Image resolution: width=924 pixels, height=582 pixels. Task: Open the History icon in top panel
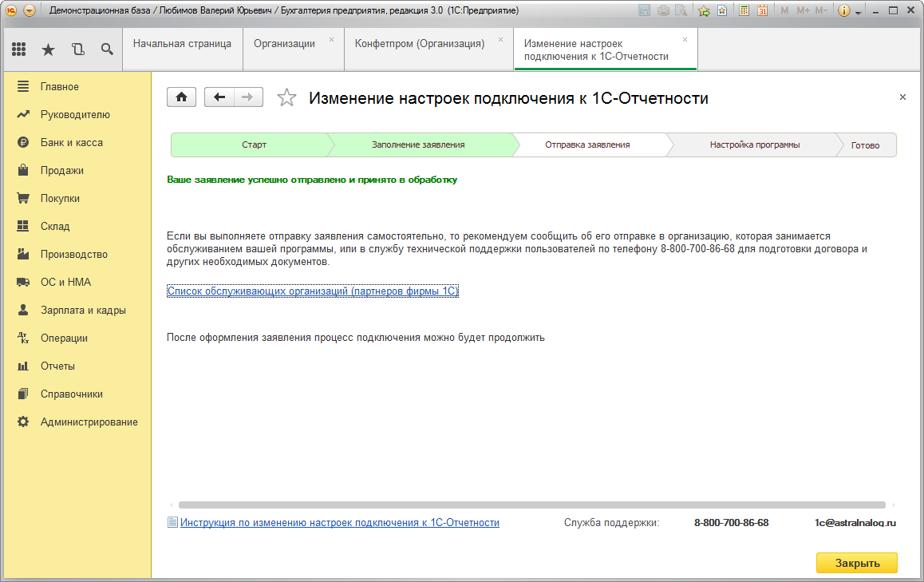click(x=77, y=49)
